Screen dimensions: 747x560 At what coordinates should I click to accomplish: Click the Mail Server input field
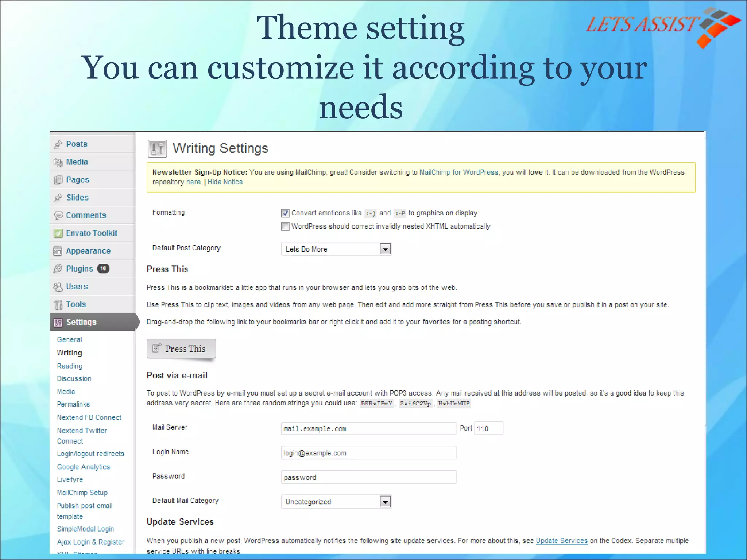pos(369,428)
